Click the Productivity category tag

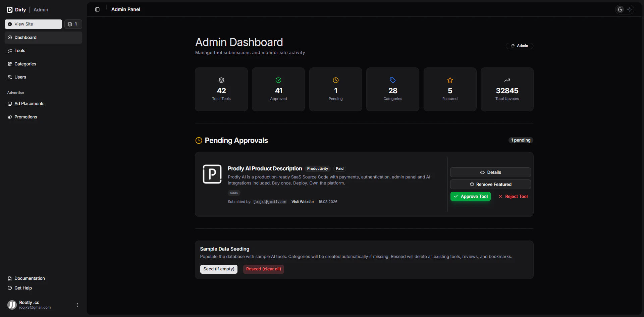[x=318, y=169]
